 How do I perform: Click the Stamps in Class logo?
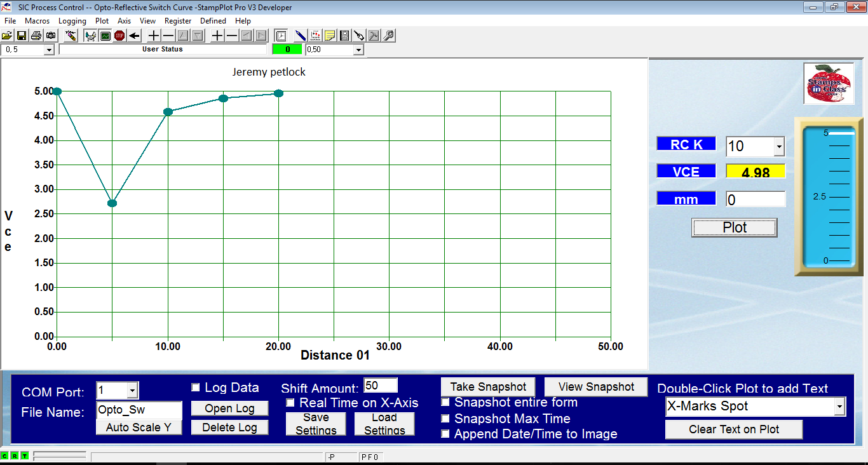pos(829,84)
